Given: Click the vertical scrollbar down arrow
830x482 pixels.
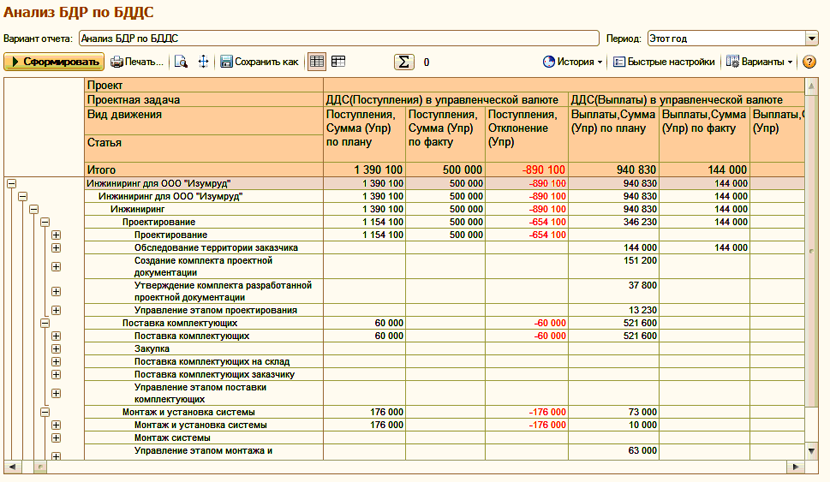Looking at the screenshot, I should (x=811, y=451).
